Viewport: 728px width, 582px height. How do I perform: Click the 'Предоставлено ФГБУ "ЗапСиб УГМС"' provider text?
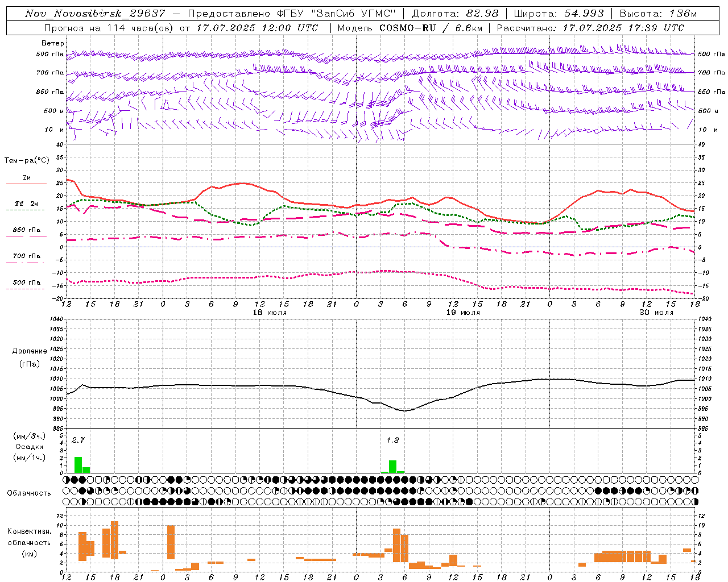click(x=291, y=14)
